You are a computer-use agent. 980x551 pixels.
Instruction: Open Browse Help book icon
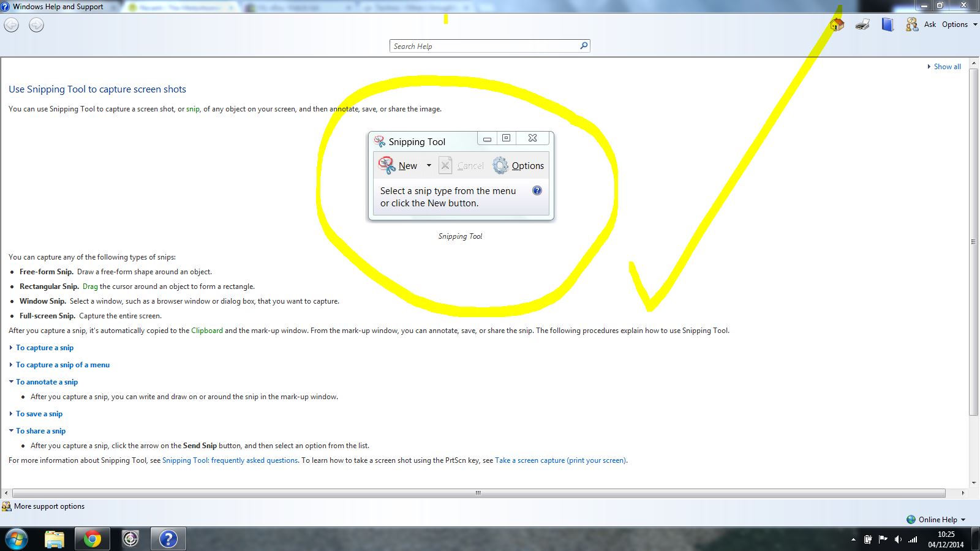(x=888, y=24)
